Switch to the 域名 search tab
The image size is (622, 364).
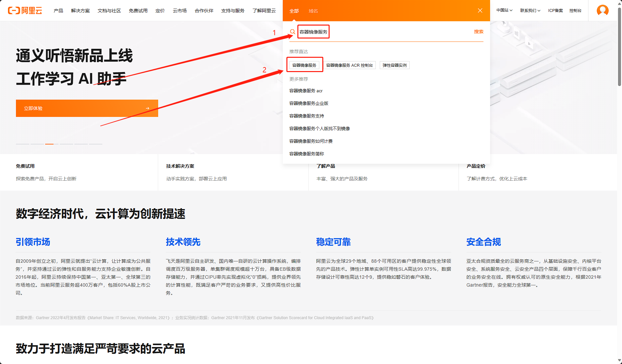point(313,11)
